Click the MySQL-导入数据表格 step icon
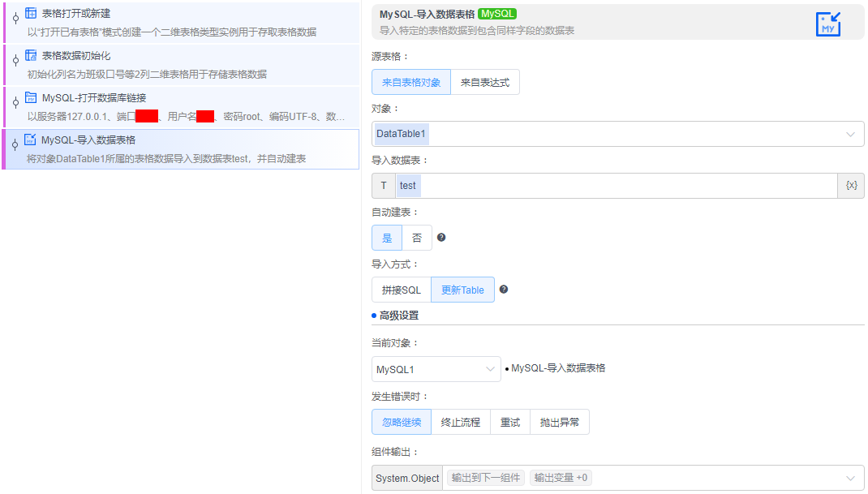868x494 pixels. pyautogui.click(x=31, y=140)
